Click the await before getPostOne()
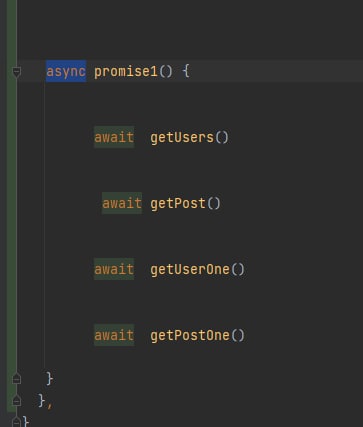Screen dimensions: 363x427 tap(114, 335)
